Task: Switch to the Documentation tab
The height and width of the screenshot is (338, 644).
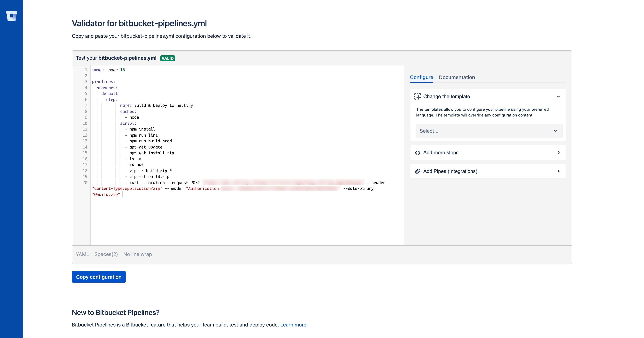Action: pos(457,77)
